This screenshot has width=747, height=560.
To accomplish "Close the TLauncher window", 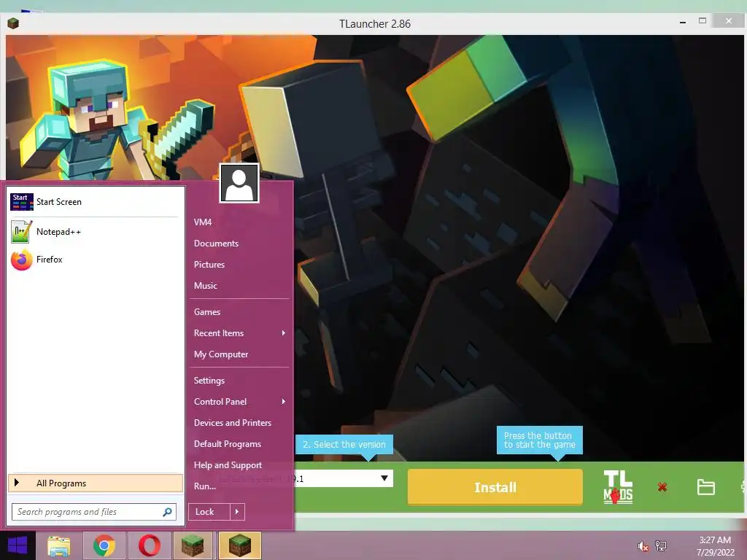I will click(x=729, y=21).
